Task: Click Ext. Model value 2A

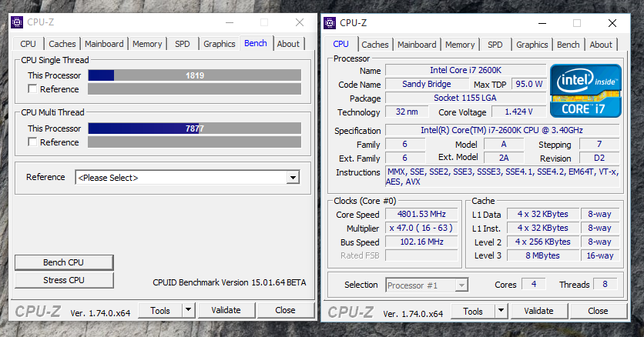Action: click(504, 158)
